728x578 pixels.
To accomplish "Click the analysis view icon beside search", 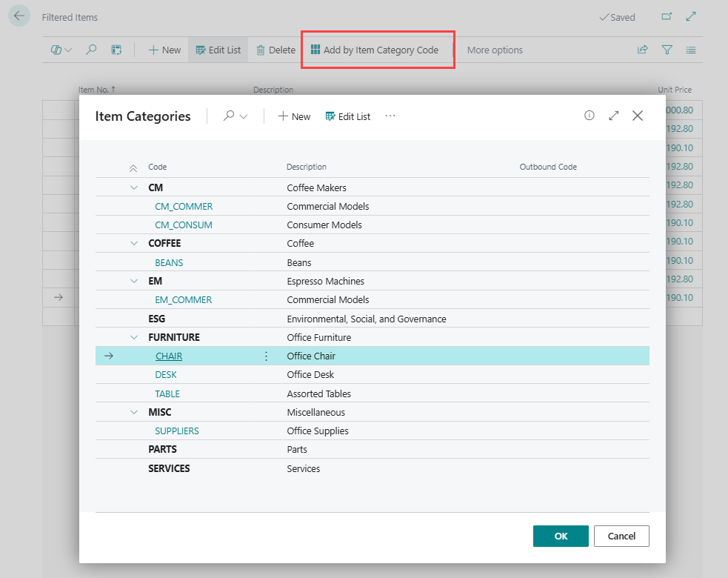I will 116,50.
